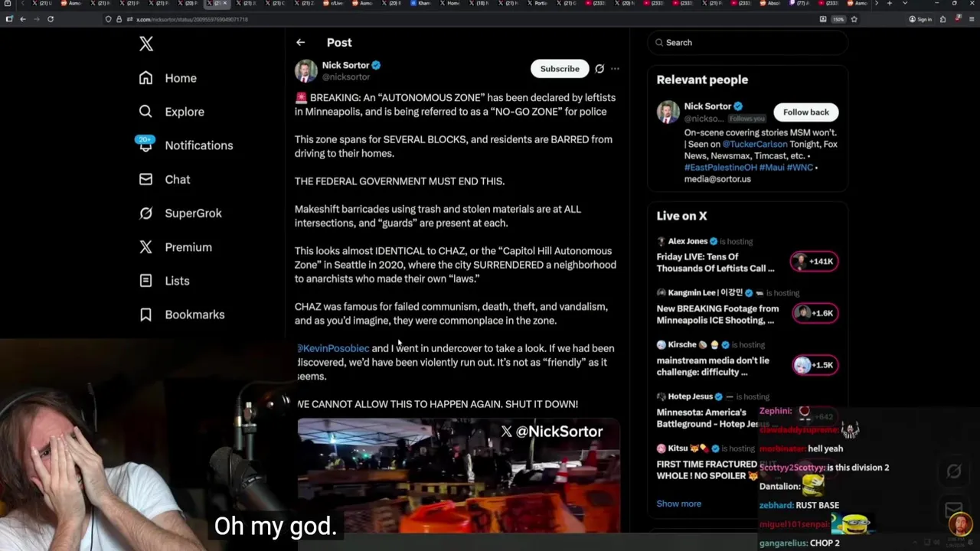Toggle the bookmark star in address bar

[854, 19]
